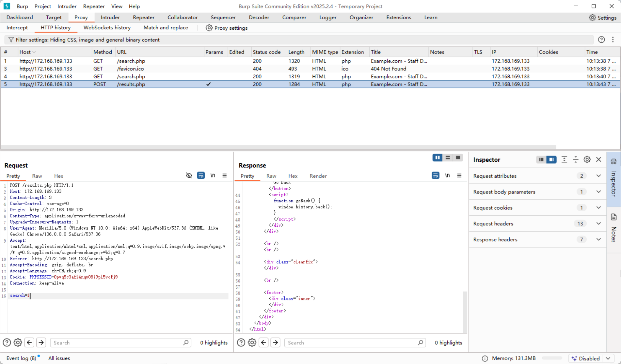Switch Response view to Hex tab

293,176
